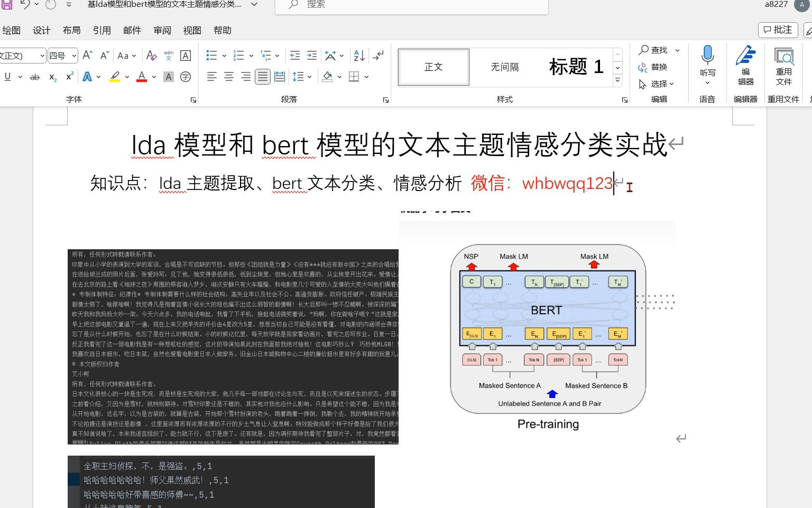Open the 编辑器 (Editor) tool
The image size is (812, 508).
click(x=745, y=65)
